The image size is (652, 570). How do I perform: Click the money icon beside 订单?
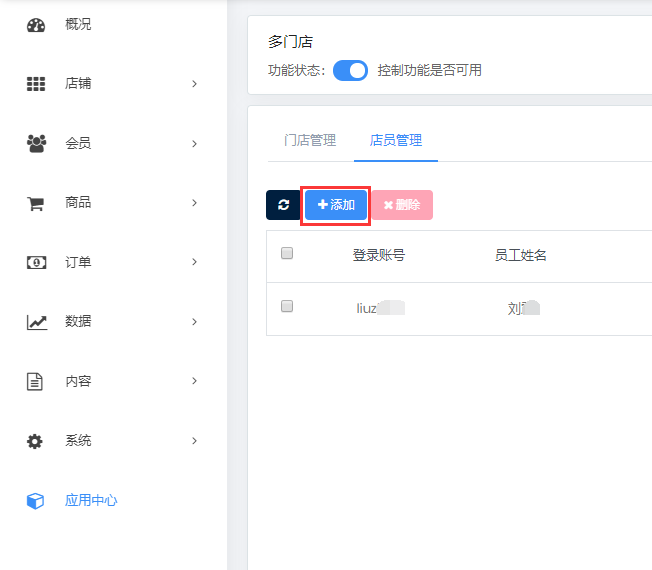(x=36, y=262)
